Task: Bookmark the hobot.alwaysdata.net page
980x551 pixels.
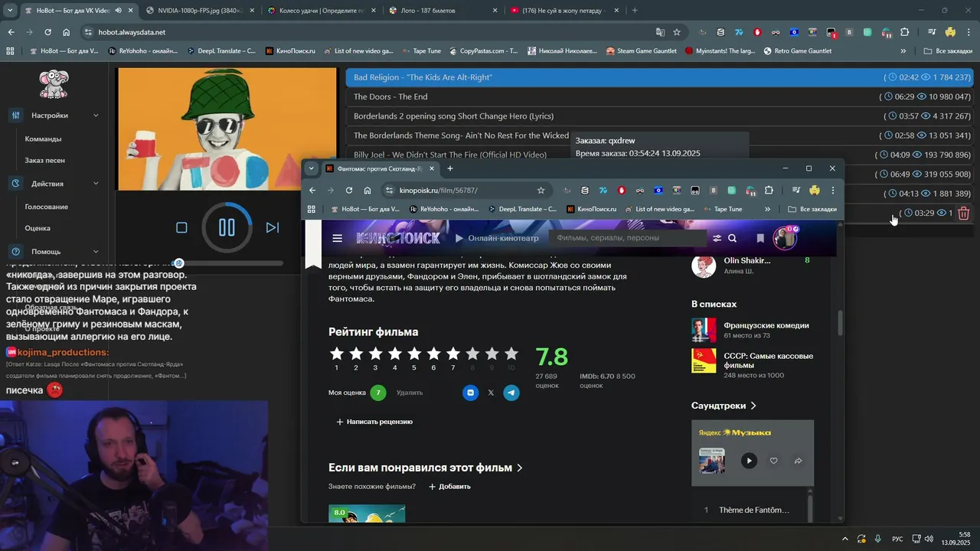Action: click(677, 32)
